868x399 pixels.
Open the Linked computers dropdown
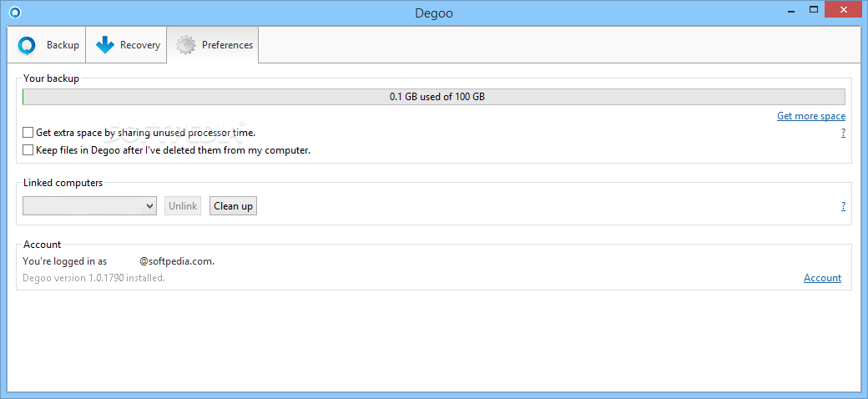coord(89,206)
